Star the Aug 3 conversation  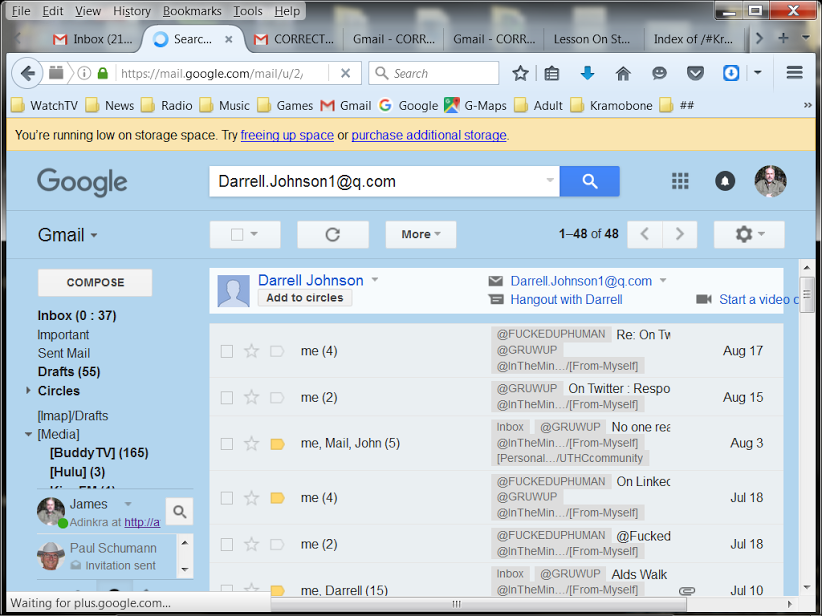coord(252,444)
